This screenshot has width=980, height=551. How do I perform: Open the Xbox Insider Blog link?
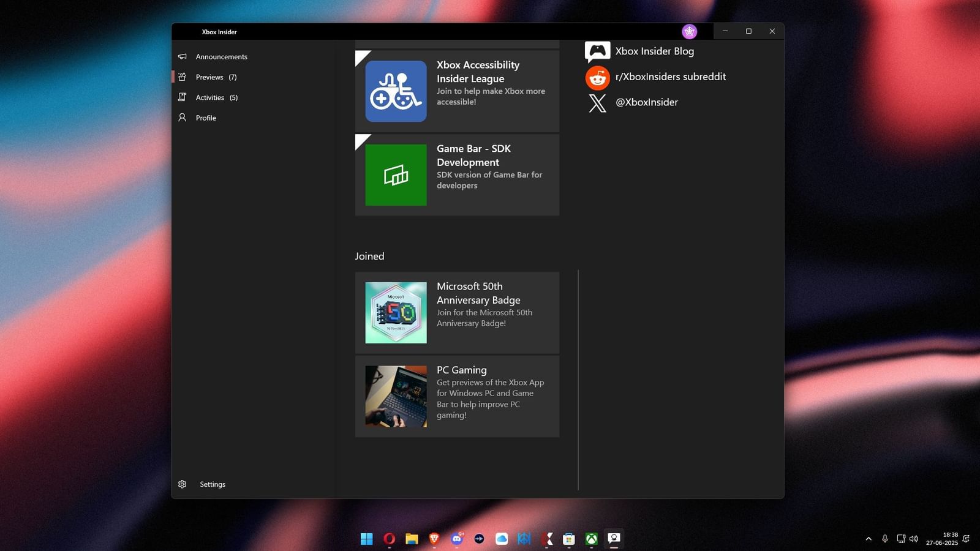click(654, 51)
